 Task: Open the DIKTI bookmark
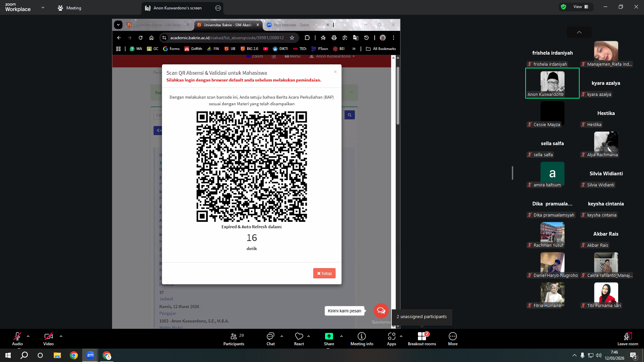tap(280, 49)
